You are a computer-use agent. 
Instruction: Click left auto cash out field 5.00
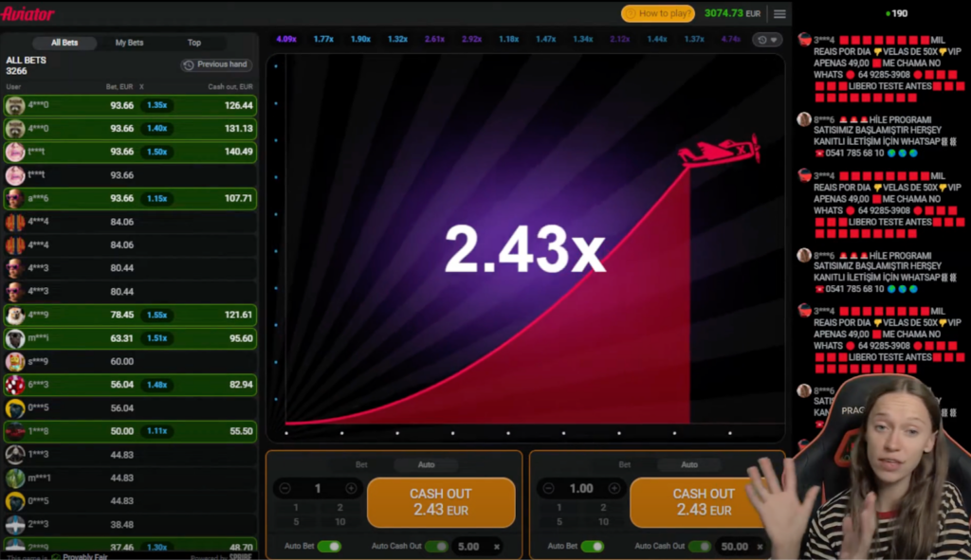tap(468, 547)
